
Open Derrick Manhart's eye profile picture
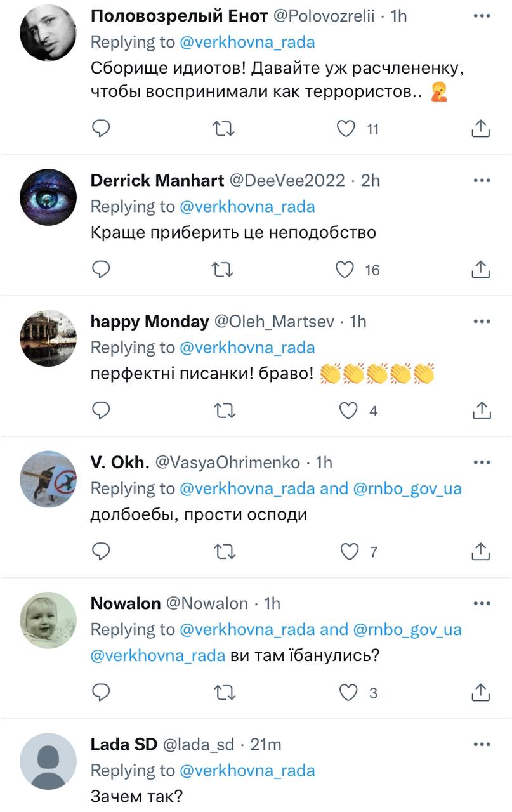click(x=48, y=197)
